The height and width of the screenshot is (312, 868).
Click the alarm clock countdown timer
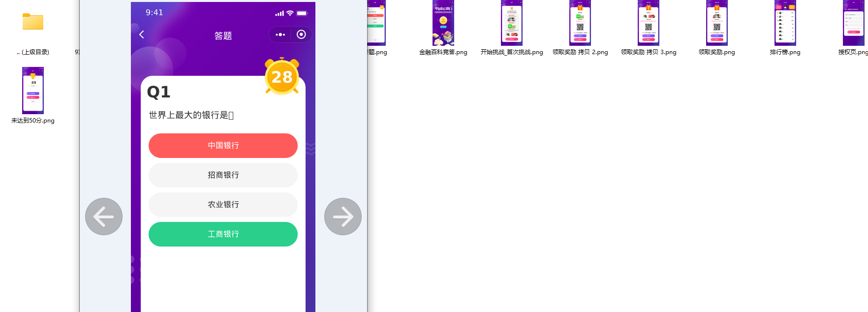point(282,76)
